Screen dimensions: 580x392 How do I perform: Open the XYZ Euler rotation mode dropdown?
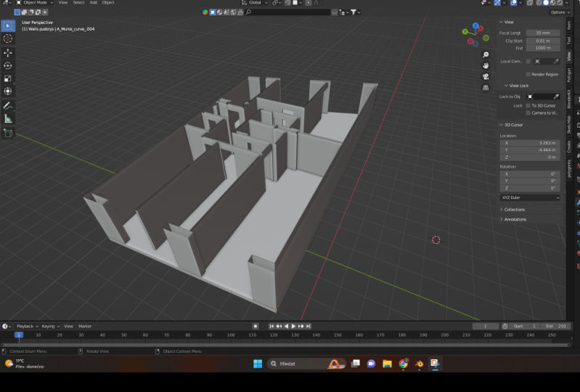(530, 197)
